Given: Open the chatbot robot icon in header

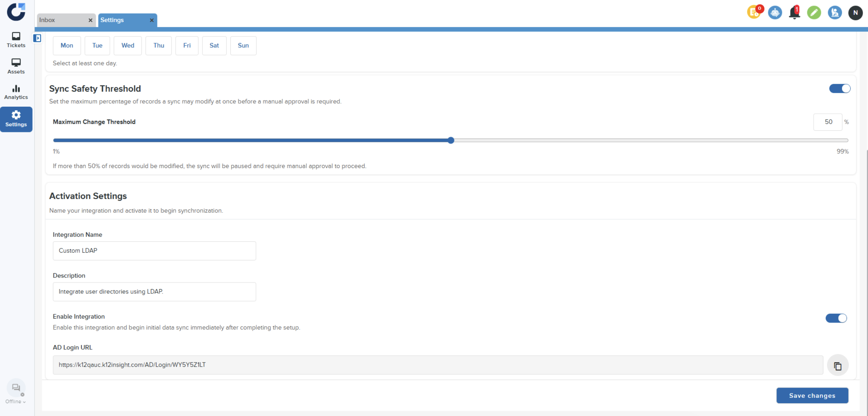Looking at the screenshot, I should pyautogui.click(x=775, y=13).
